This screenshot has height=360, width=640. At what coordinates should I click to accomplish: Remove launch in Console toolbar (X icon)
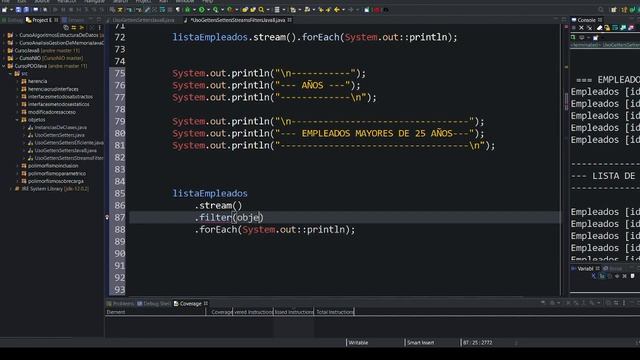[581, 28]
